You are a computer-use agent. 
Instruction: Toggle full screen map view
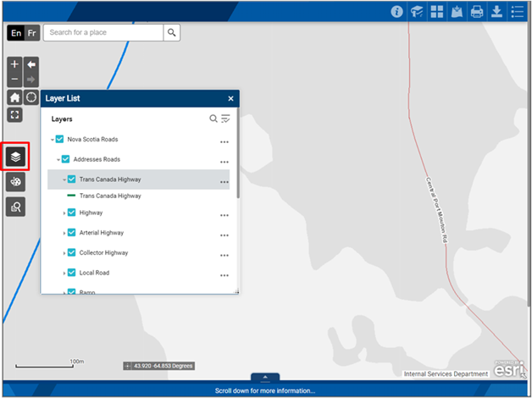[14, 115]
